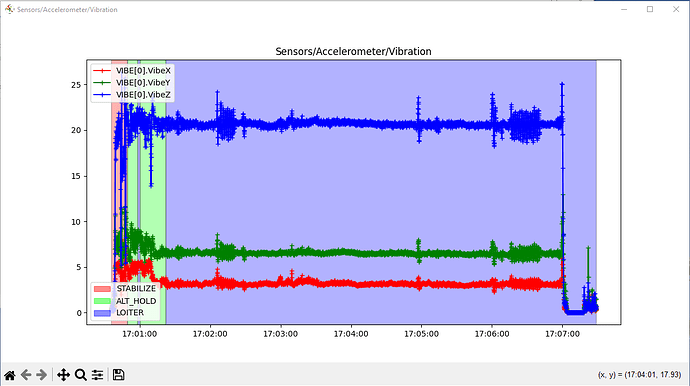Viewport: 690px width, 386px height.
Task: Click the VIBE[0].VibeX legend entry
Action: [x=132, y=71]
